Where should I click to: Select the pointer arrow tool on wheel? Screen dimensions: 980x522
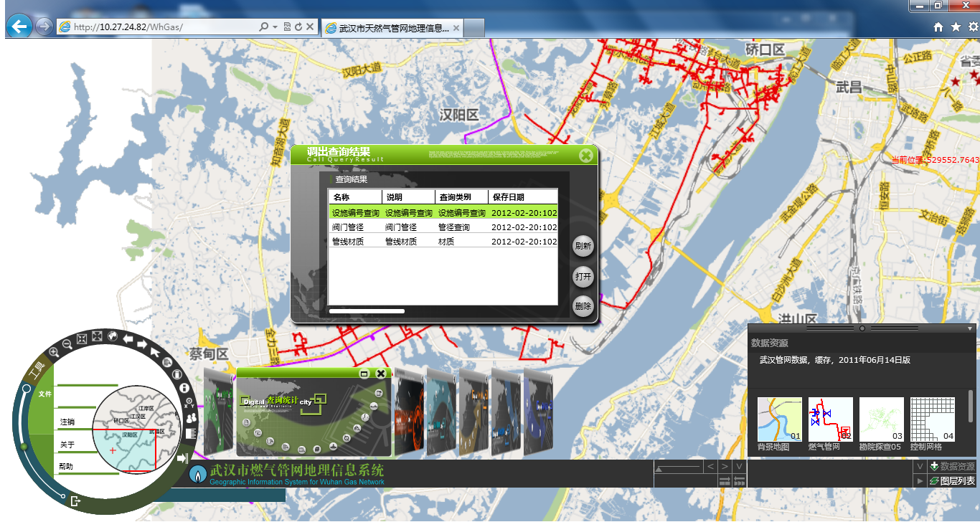pos(155,351)
